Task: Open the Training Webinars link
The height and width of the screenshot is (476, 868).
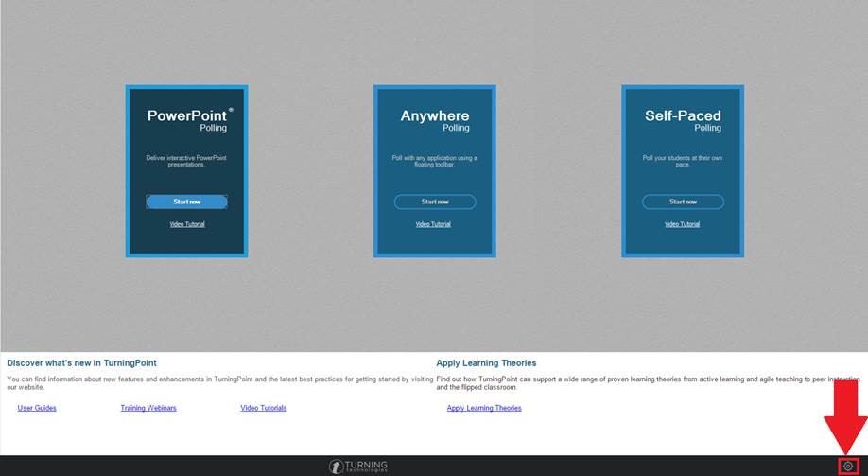Action: [148, 408]
